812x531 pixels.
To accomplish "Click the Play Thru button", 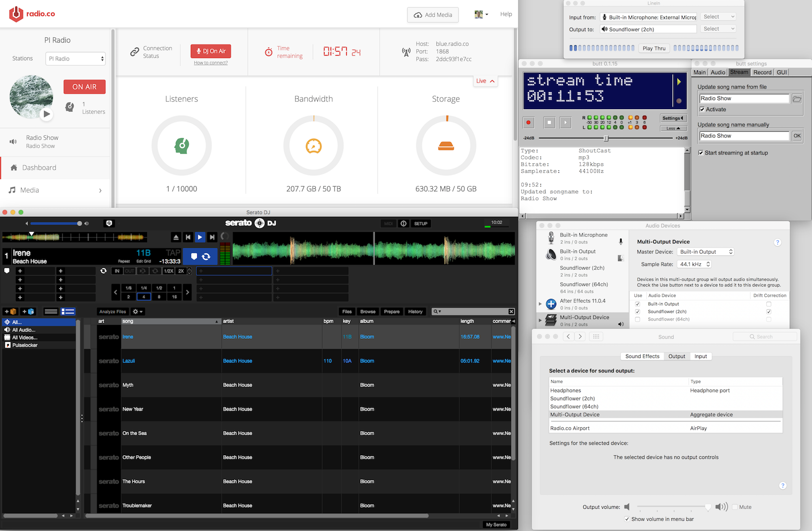I will (x=654, y=48).
